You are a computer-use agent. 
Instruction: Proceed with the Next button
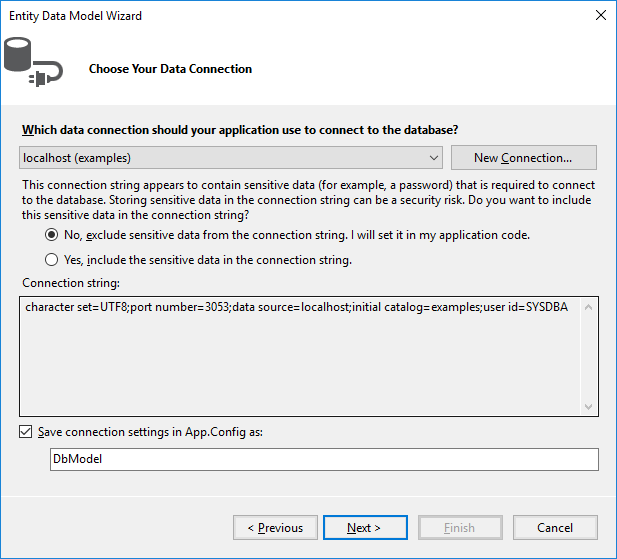[363, 527]
